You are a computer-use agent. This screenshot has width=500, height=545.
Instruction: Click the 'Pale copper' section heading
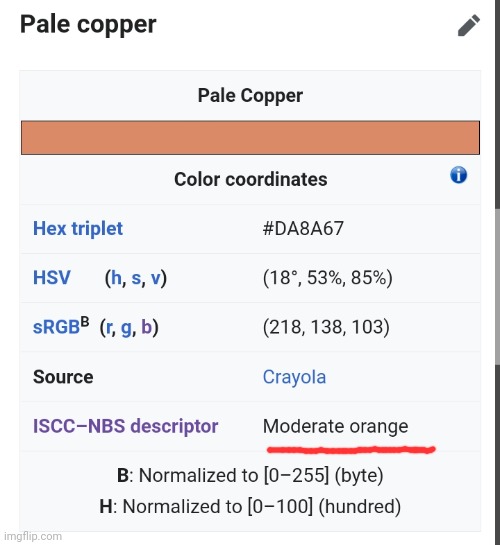click(88, 25)
